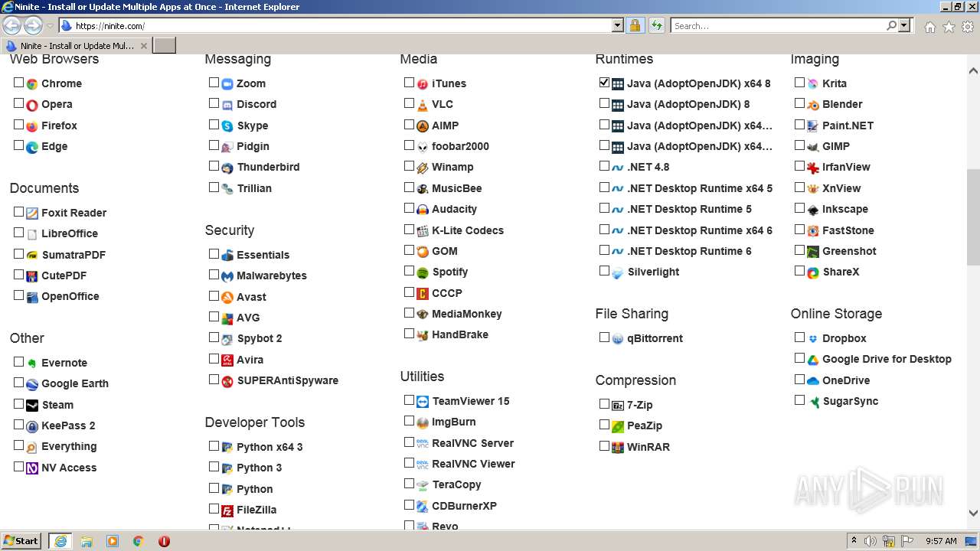Click the vertical scrollbar thumb
This screenshot has height=551, width=980.
(x=973, y=217)
